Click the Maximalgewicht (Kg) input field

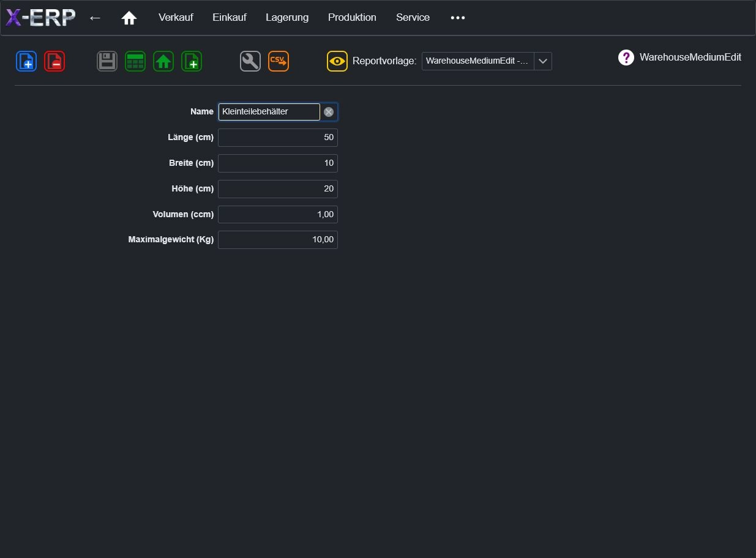278,240
